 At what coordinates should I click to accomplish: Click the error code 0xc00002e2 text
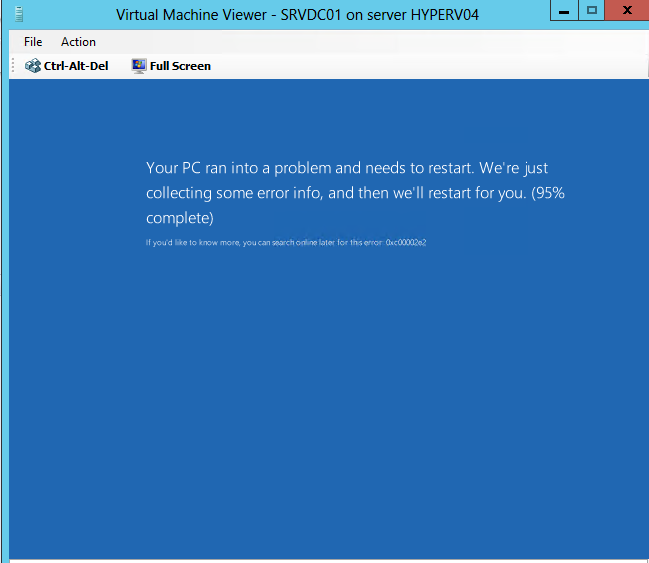(406, 243)
